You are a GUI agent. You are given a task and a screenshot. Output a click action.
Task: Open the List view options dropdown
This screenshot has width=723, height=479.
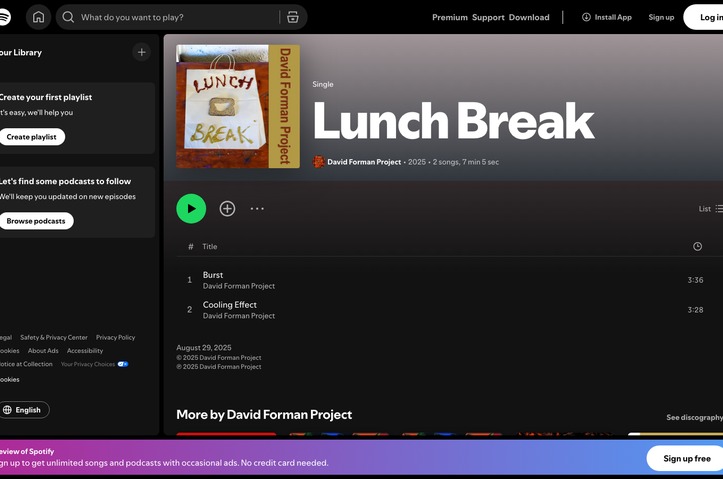pyautogui.click(x=711, y=209)
